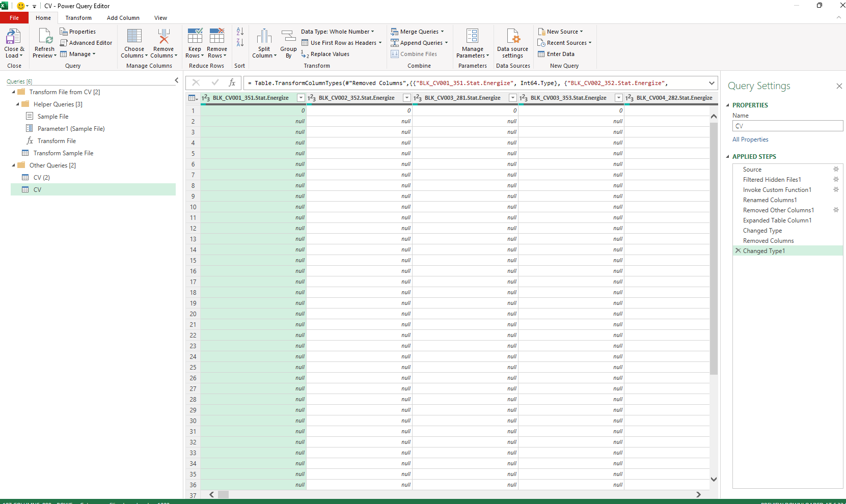Viewport: 846px width, 504px height.
Task: Click Enter Data button
Action: click(556, 54)
